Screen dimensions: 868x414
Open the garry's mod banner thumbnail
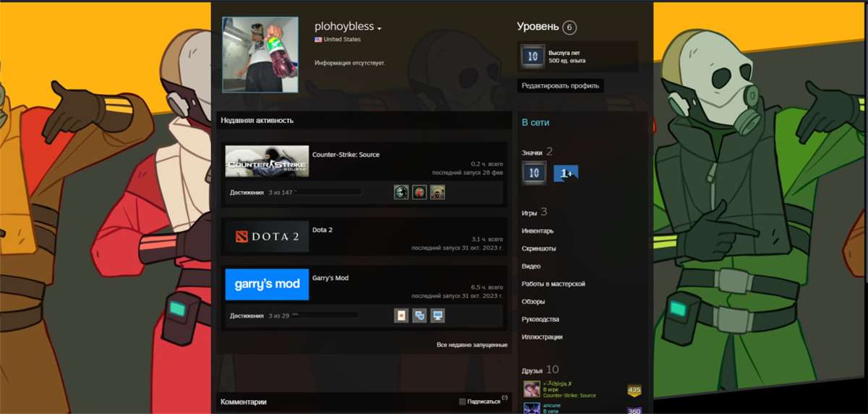tap(267, 284)
